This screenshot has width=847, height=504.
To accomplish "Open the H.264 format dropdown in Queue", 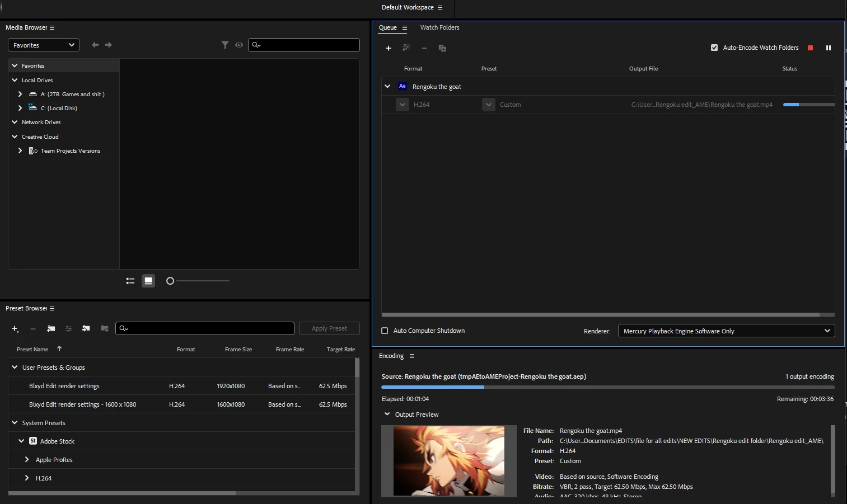I will 403,105.
